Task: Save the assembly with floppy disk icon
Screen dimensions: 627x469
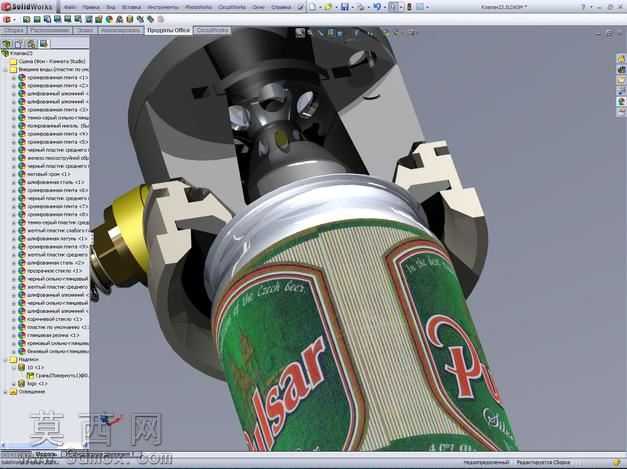Action: (345, 7)
